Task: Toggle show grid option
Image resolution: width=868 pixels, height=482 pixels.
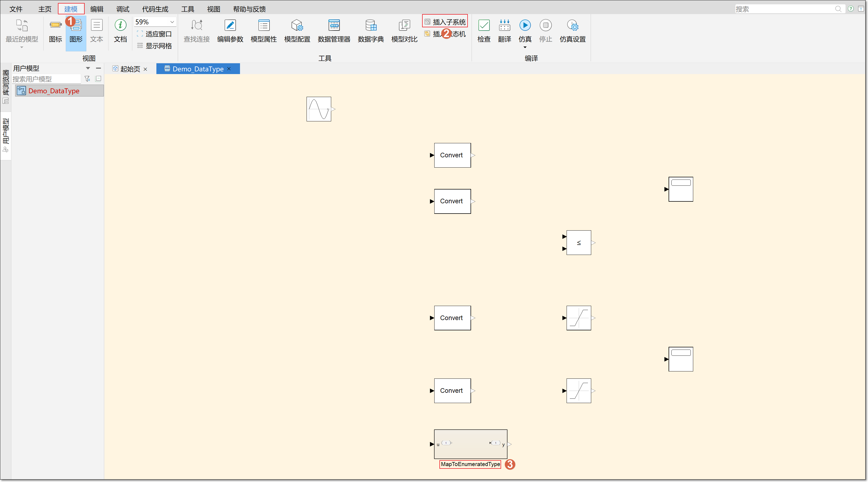Action: [x=155, y=46]
